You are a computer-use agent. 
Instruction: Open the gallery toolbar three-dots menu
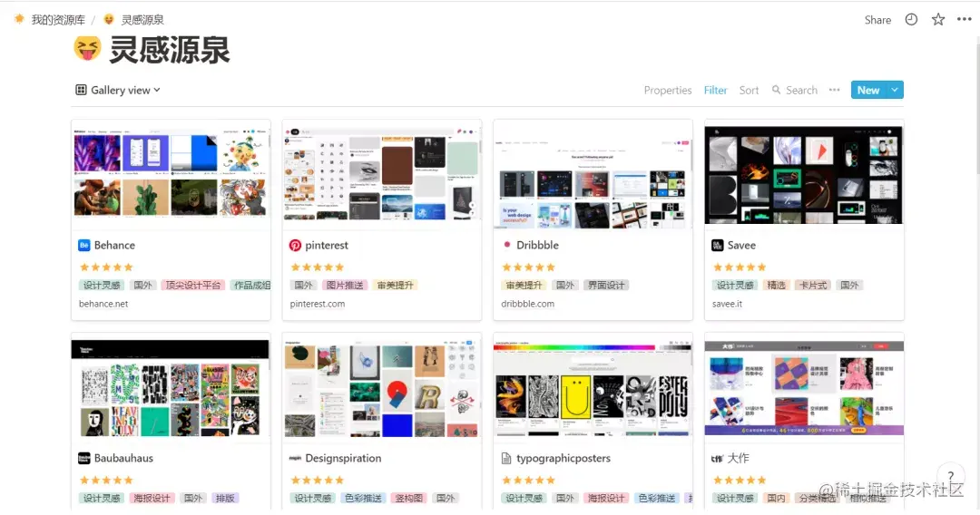pyautogui.click(x=835, y=90)
